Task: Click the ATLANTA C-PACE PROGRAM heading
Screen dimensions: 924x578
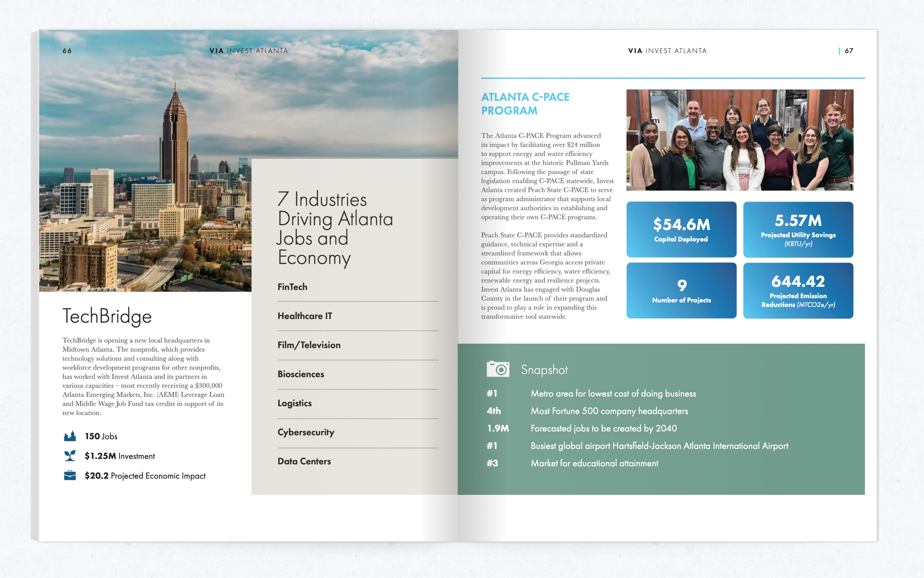Action: pos(525,103)
